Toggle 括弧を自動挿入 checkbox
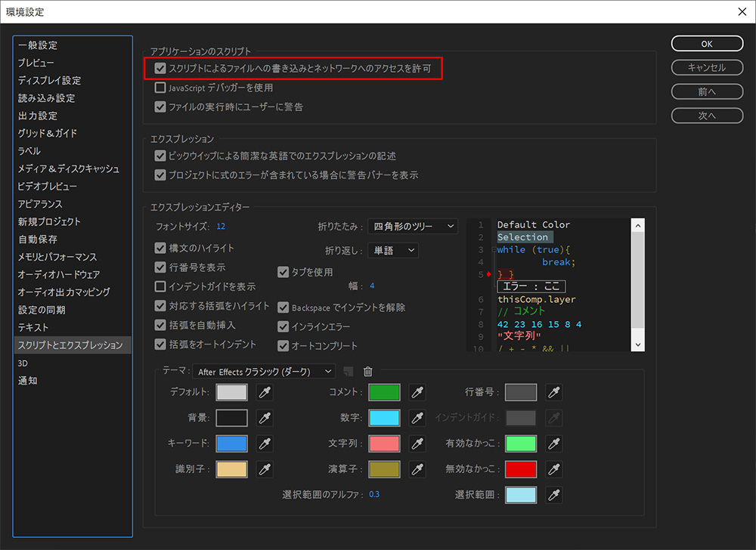The height and width of the screenshot is (550, 756). (x=160, y=325)
